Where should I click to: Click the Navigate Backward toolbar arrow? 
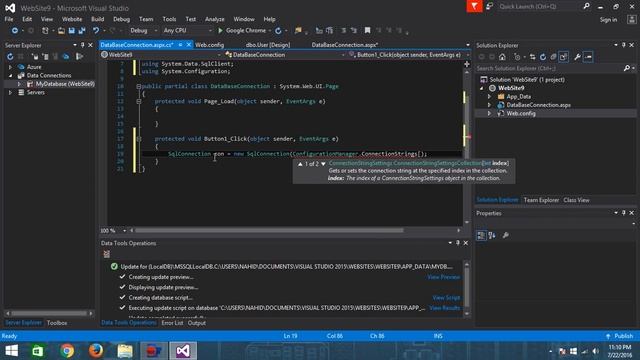tap(15, 31)
